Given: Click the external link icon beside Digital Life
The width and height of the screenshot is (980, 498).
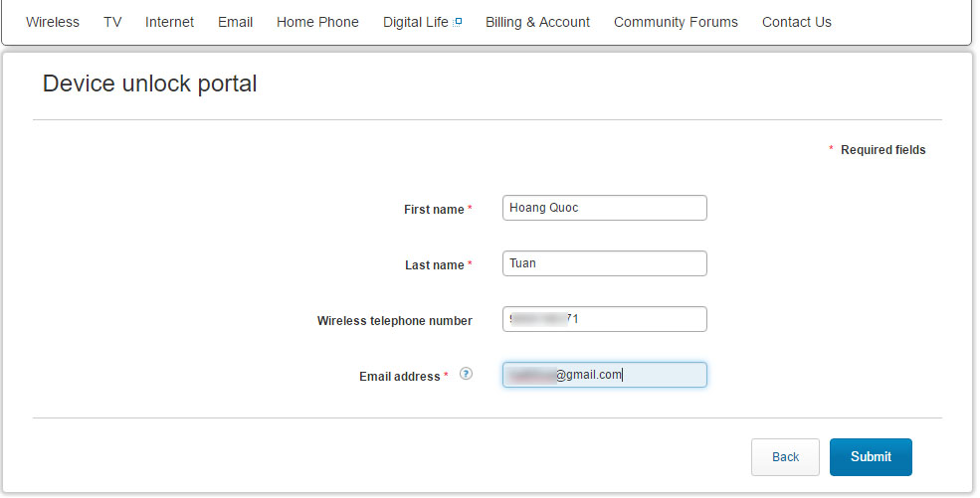Looking at the screenshot, I should (458, 22).
